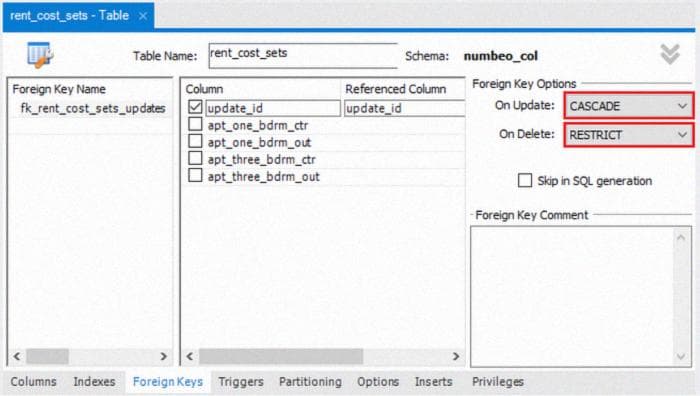Collapse header with double chevron icon
Screen dimensions: 700x396
(670, 54)
